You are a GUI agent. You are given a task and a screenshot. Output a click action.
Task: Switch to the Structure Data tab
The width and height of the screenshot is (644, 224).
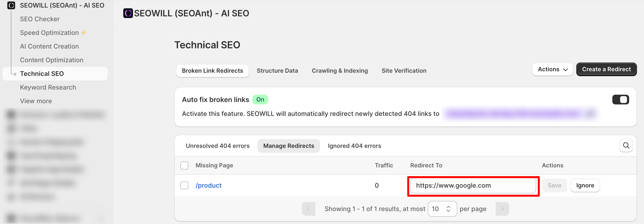277,71
